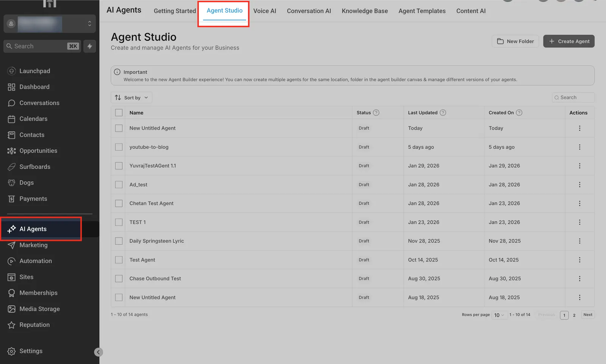Open actions menu for Test Agent row

579,260
